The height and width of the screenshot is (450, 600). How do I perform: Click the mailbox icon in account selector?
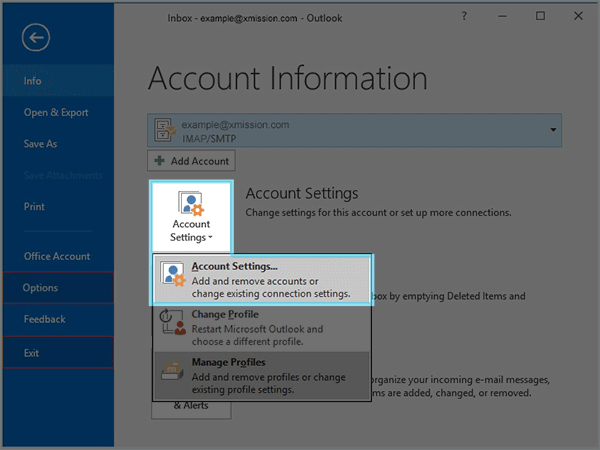pyautogui.click(x=165, y=130)
